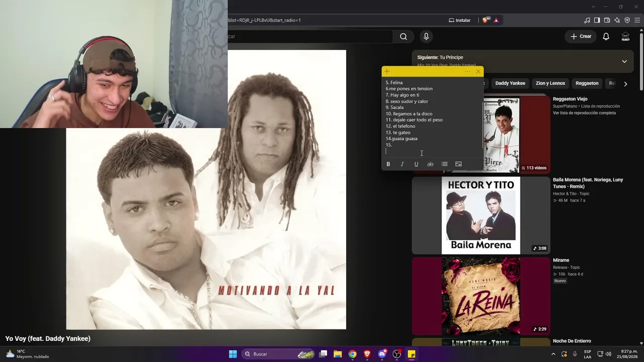
Task: Open the YouTube account avatar menu
Action: [x=625, y=36]
